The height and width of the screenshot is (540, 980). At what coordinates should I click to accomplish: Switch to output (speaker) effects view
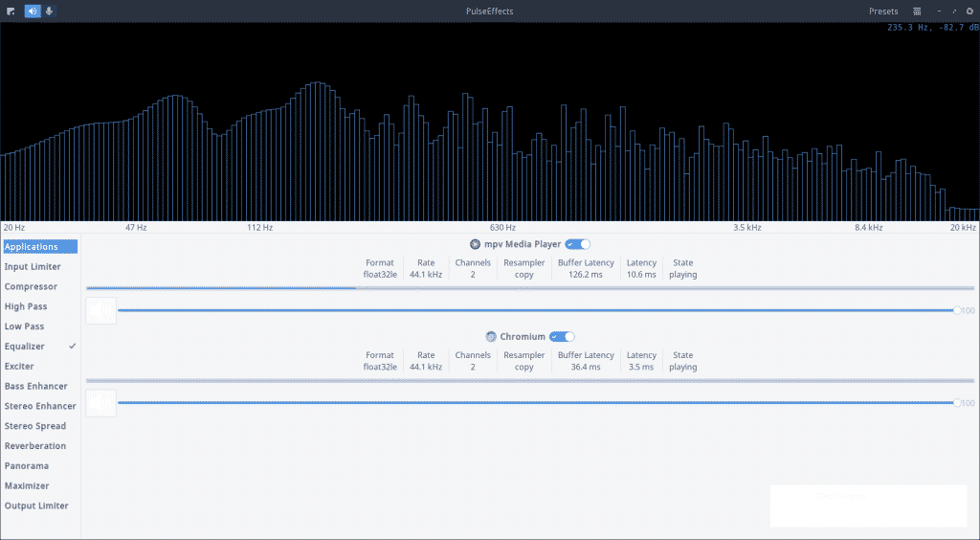pyautogui.click(x=33, y=11)
